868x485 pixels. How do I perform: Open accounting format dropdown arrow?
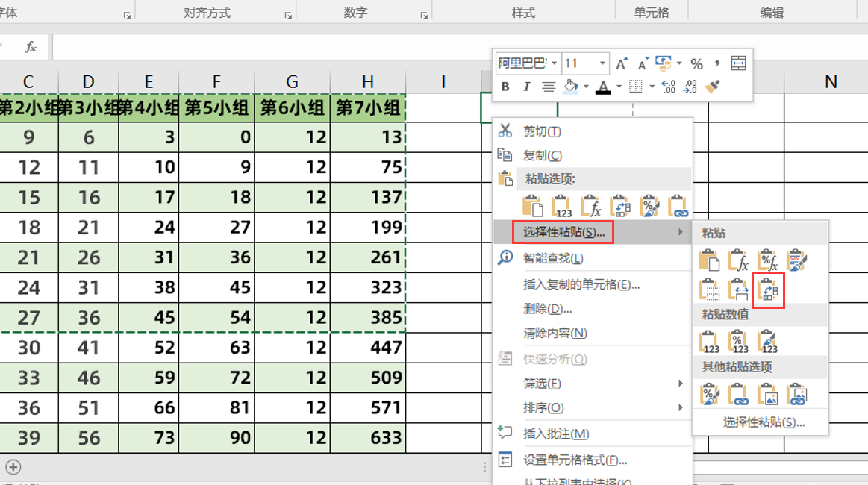pyautogui.click(x=679, y=63)
